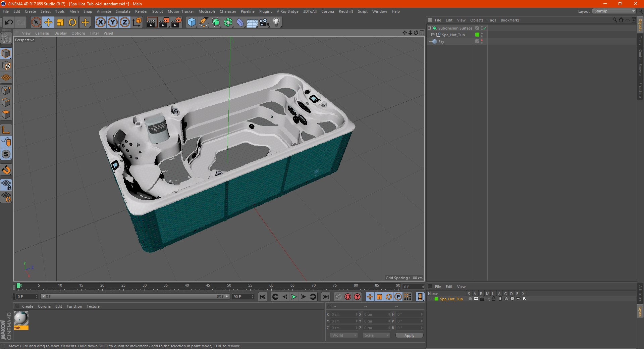Toggle Y axis lock

click(112, 22)
